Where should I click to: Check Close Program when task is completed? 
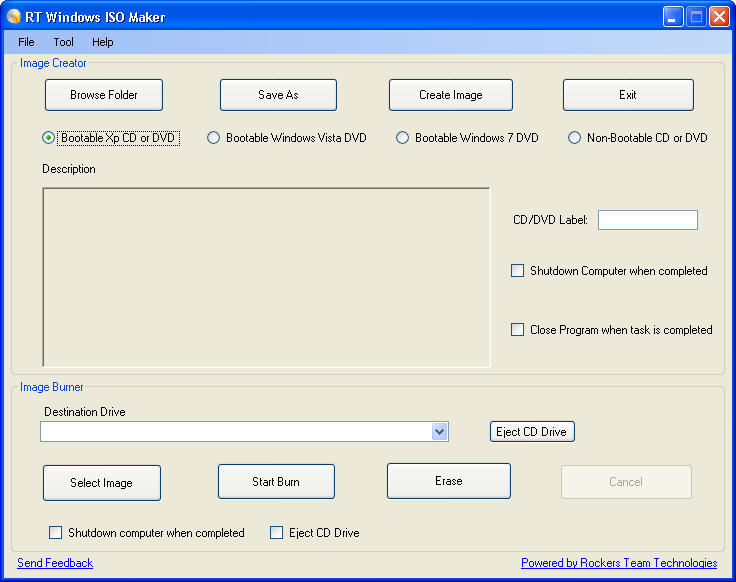518,330
